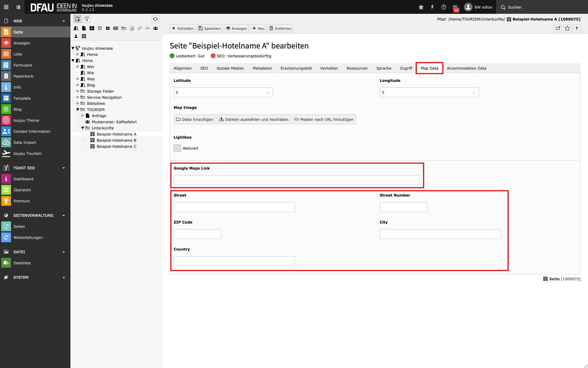588x368 pixels.
Task: Open record in new window icon
Action: coord(558,28)
